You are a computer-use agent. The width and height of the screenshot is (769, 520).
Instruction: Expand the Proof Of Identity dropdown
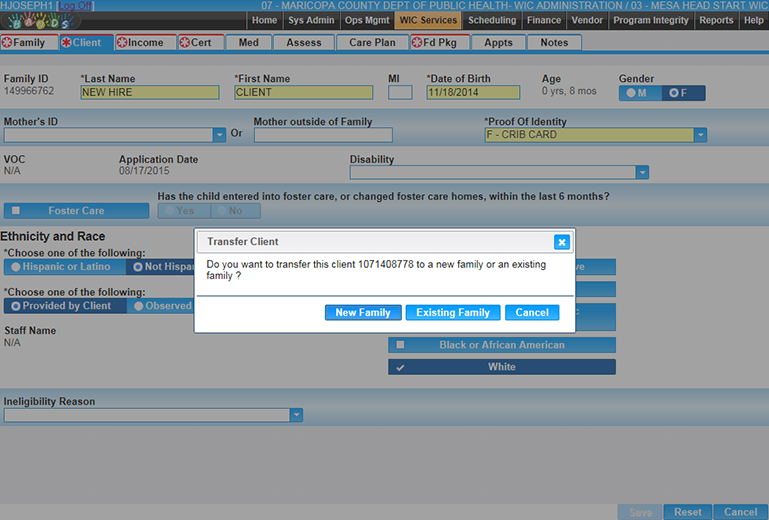click(700, 135)
